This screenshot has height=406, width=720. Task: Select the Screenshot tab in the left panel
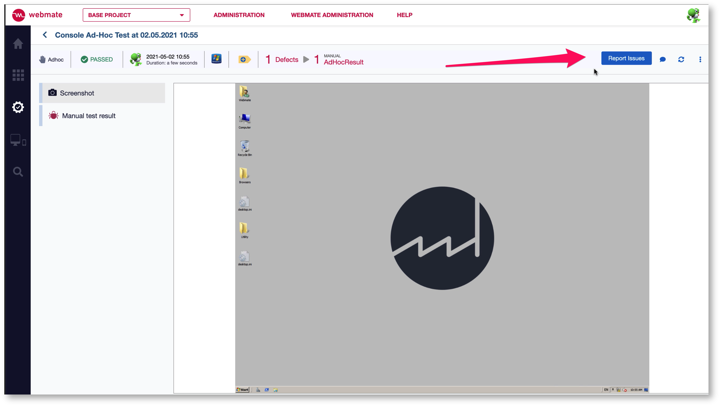tap(102, 93)
